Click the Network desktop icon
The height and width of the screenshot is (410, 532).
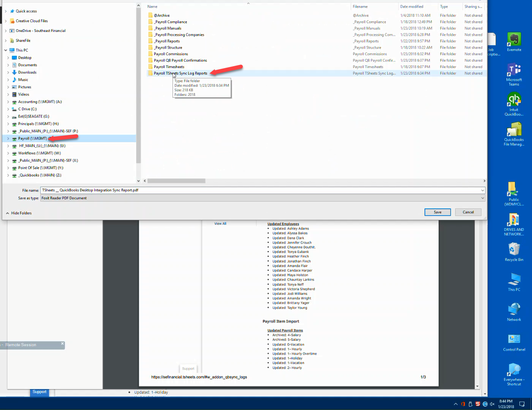[x=514, y=311]
